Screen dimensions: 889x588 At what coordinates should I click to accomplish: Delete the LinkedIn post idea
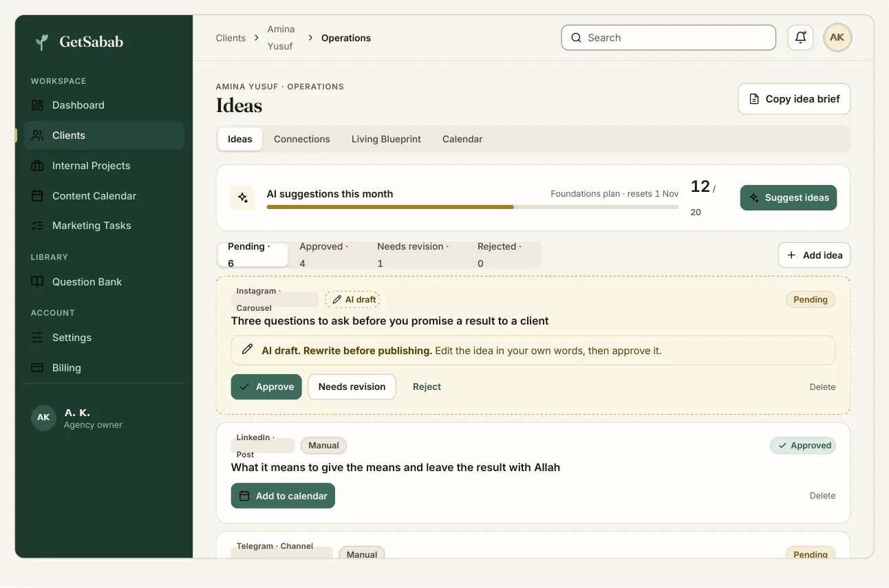[x=822, y=496]
